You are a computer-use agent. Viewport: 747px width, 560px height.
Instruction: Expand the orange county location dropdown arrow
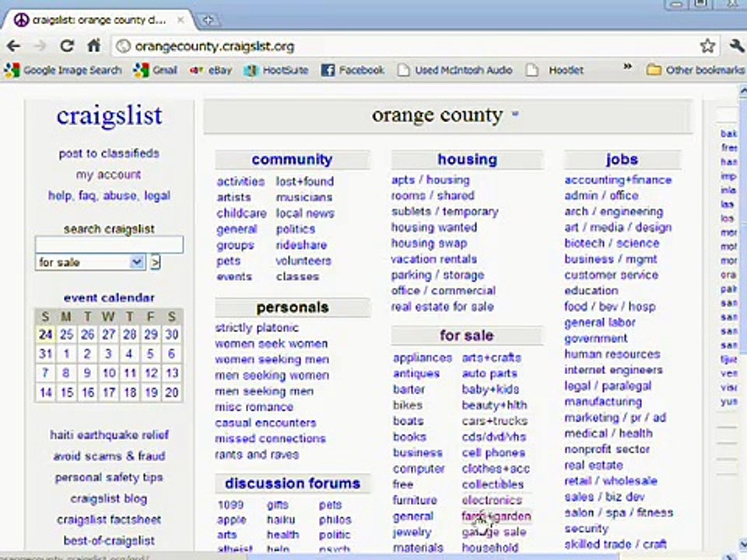[x=515, y=114]
